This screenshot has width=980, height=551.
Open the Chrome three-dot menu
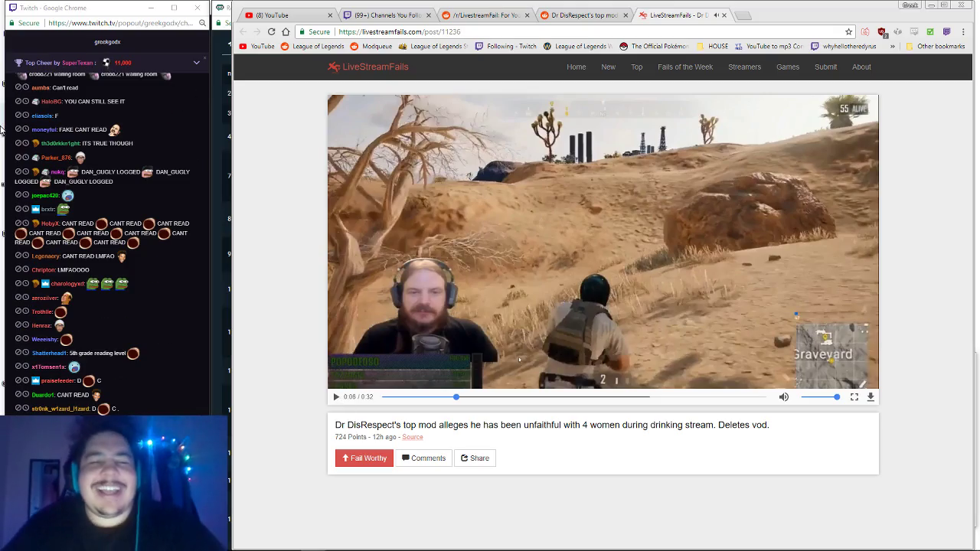click(964, 31)
